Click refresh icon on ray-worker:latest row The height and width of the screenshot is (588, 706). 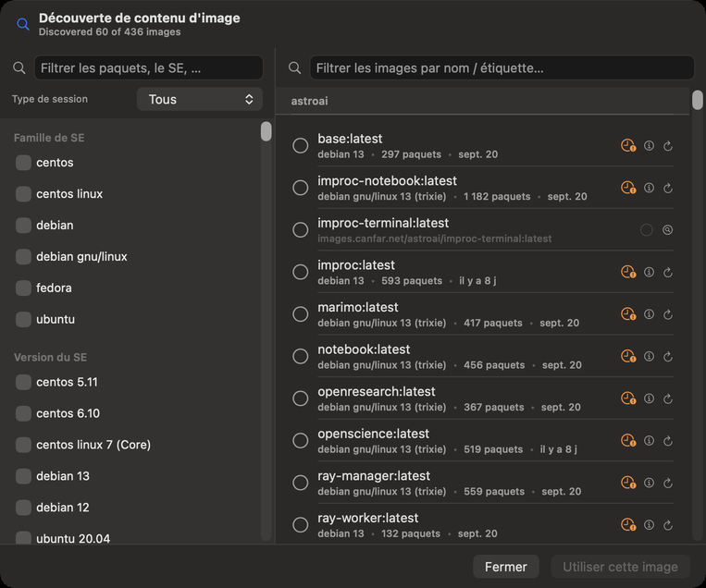coord(668,525)
